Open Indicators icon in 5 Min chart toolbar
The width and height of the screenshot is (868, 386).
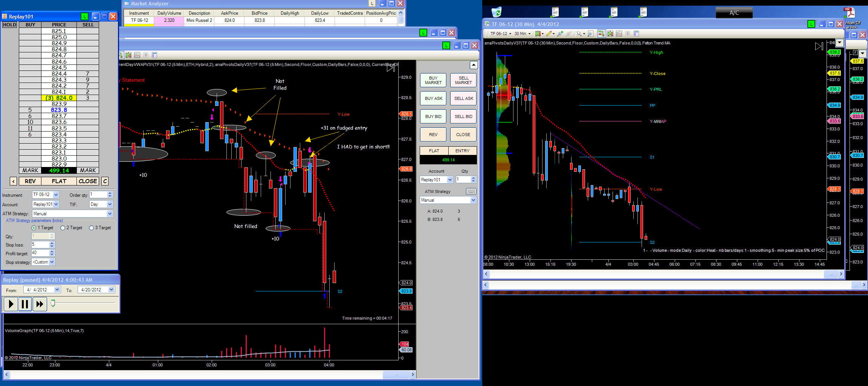(x=137, y=55)
